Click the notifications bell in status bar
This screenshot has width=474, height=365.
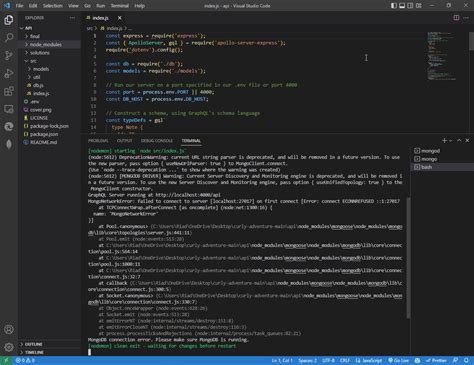coord(466,360)
